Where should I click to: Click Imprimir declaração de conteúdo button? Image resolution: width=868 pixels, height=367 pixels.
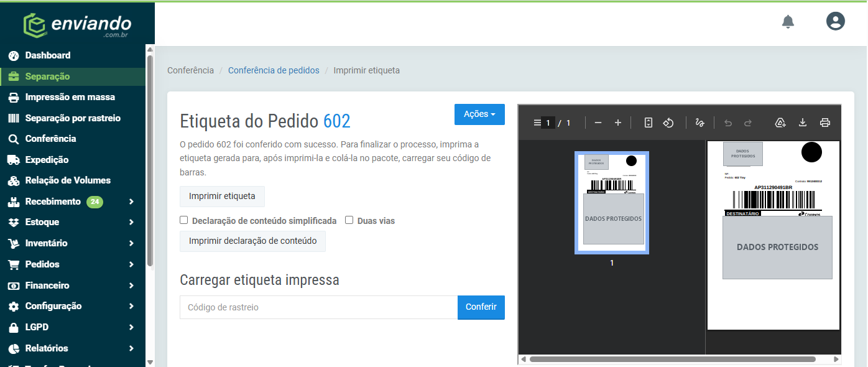tap(252, 241)
